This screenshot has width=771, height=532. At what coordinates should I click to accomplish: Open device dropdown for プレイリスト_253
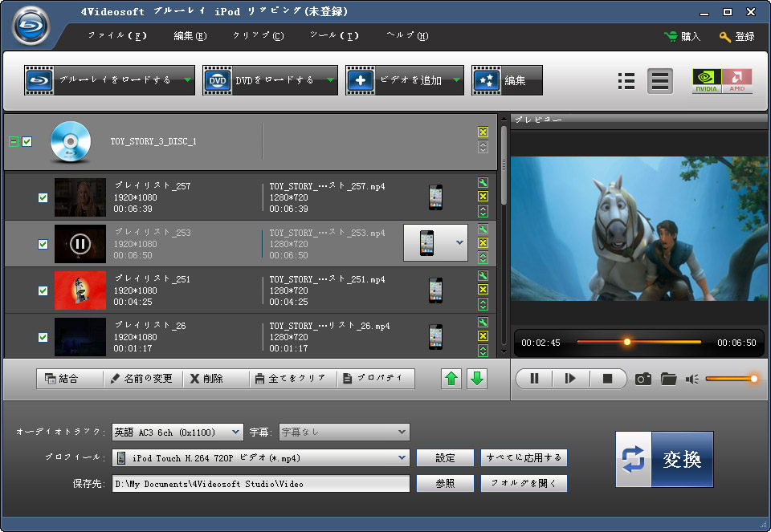tap(459, 242)
